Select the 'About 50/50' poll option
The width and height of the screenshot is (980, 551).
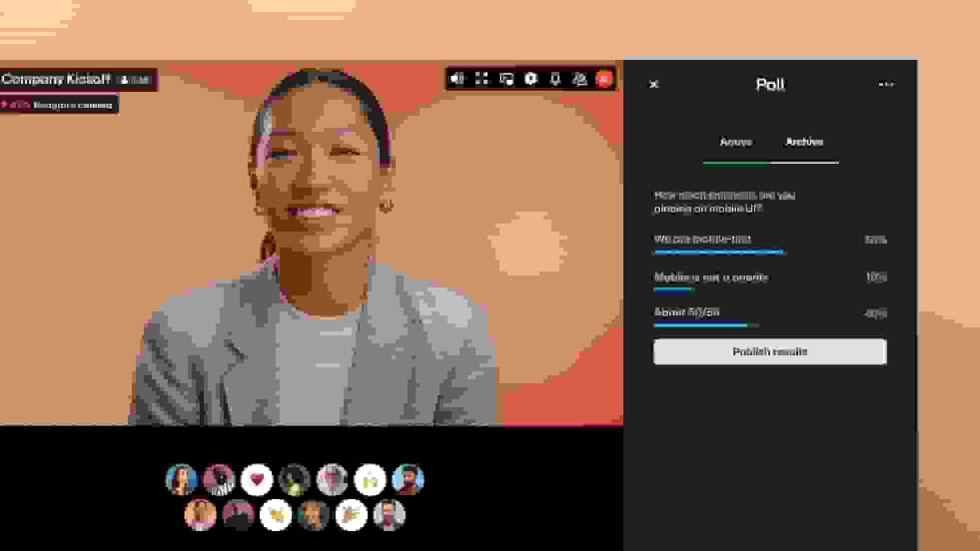coord(687,312)
